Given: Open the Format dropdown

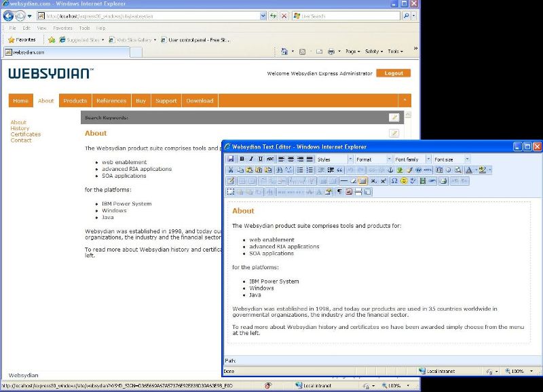Looking at the screenshot, I should click(373, 159).
